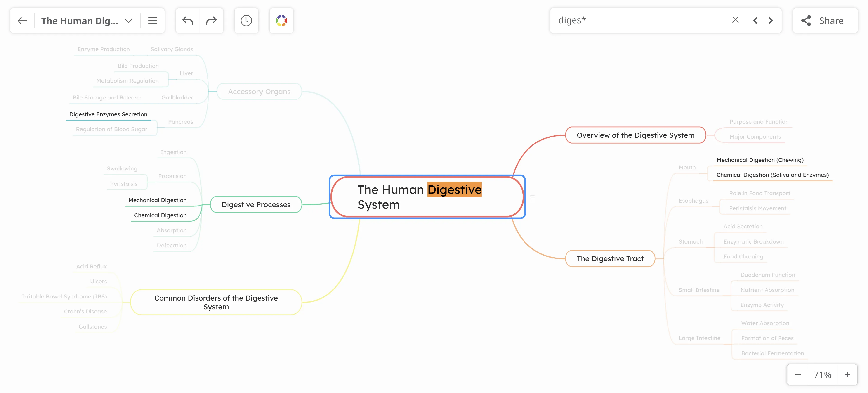Open the hamburger menu icon
The height and width of the screenshot is (393, 868).
(152, 21)
